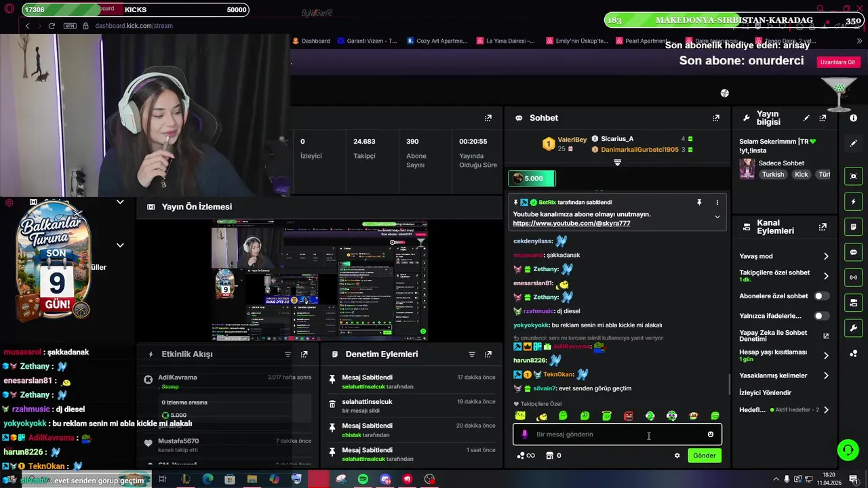Click the purple microphone icon in message box
Viewport: 868px width, 488px height.
click(x=524, y=434)
